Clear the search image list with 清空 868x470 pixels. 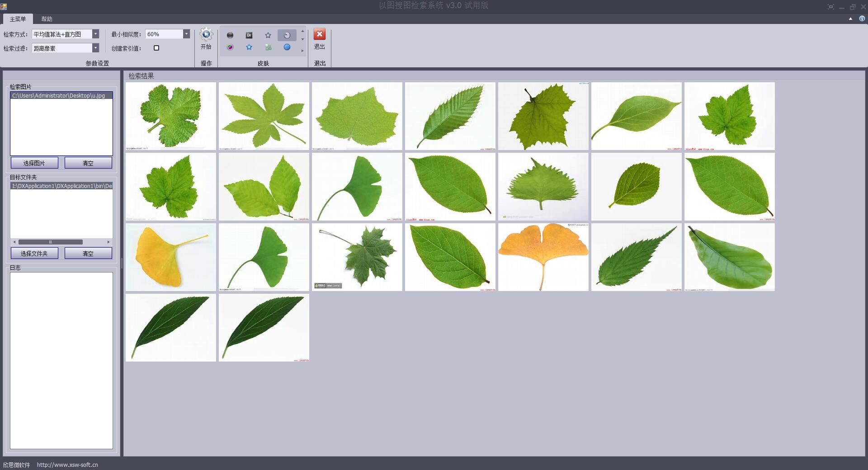tap(88, 163)
